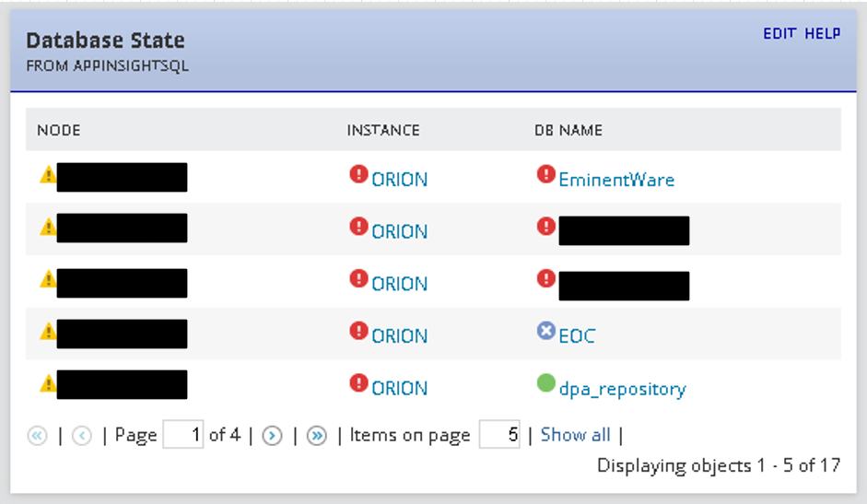Open the EminentWare database link
The width and height of the screenshot is (867, 504).
click(616, 180)
